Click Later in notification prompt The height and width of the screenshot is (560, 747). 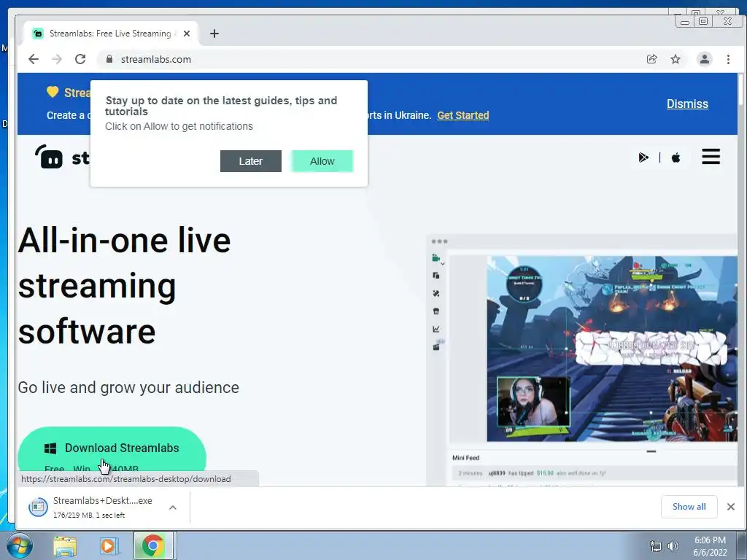pos(251,161)
